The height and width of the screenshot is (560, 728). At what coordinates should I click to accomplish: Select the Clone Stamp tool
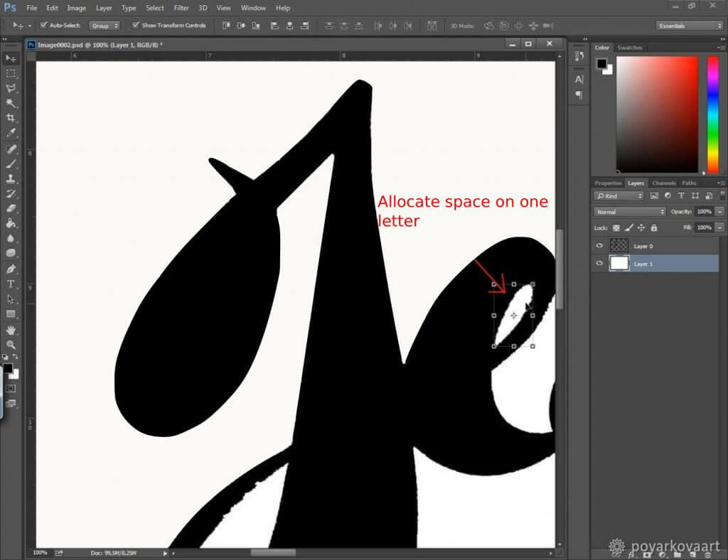click(11, 178)
